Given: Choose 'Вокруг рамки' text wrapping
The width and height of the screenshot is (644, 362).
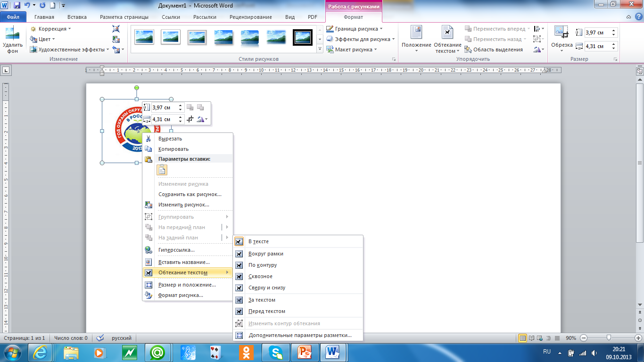Looking at the screenshot, I should click(265, 254).
